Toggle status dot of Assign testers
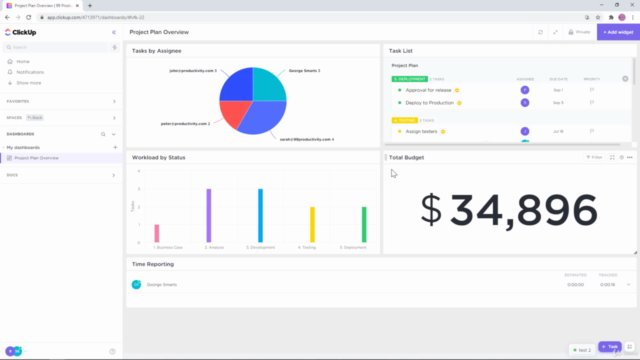 point(400,131)
